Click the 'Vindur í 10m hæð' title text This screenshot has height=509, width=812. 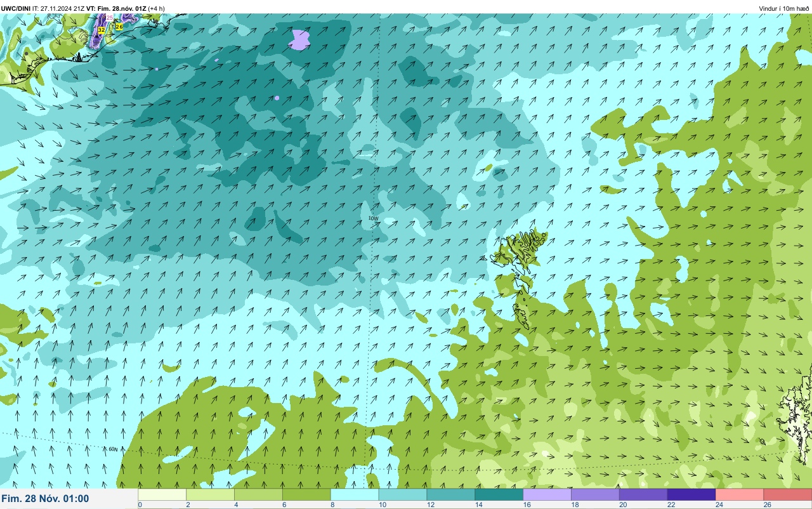coord(783,8)
